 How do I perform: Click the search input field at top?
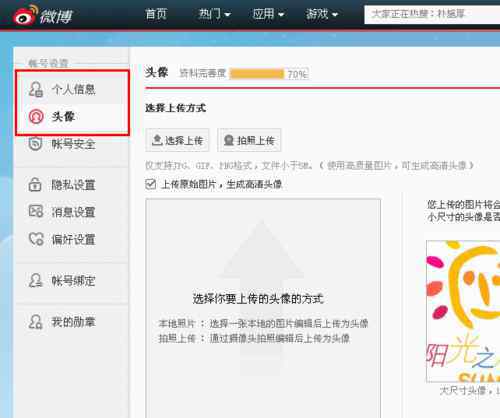(x=432, y=14)
